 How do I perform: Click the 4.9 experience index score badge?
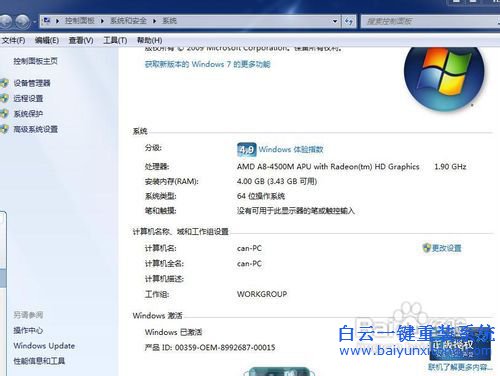(247, 150)
